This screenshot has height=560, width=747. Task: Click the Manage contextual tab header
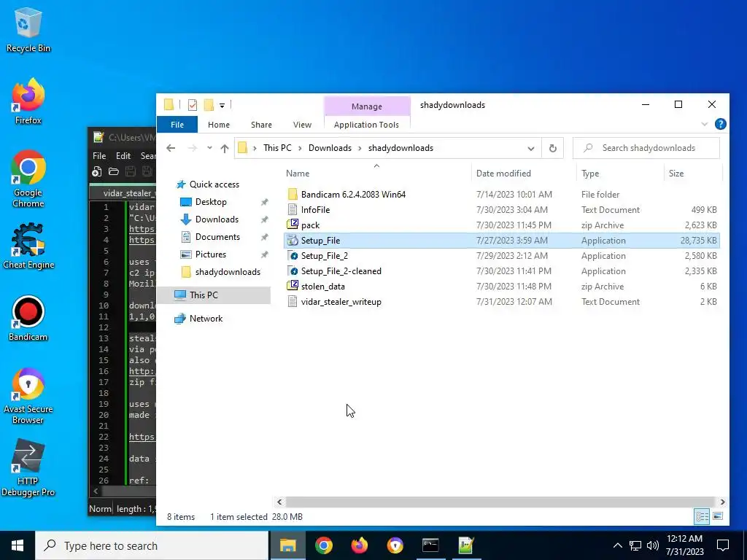(x=366, y=106)
